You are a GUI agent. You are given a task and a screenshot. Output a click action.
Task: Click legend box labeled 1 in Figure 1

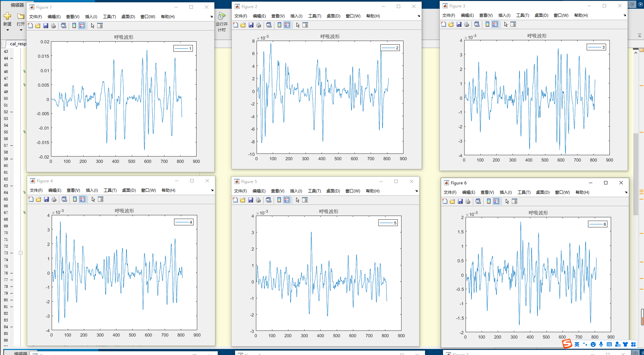tap(183, 48)
